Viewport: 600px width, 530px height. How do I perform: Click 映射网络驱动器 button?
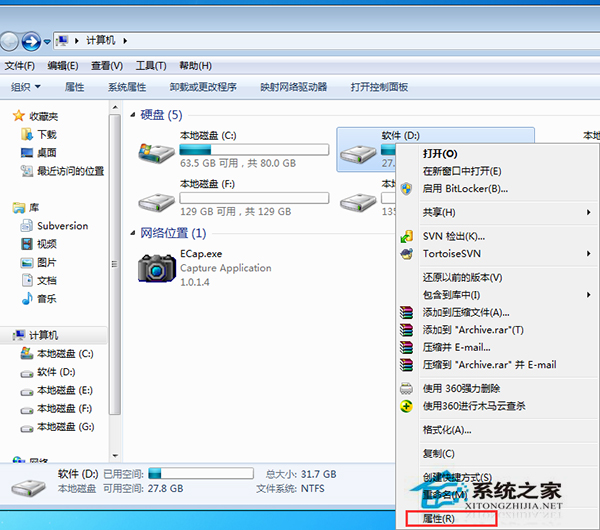[x=293, y=87]
